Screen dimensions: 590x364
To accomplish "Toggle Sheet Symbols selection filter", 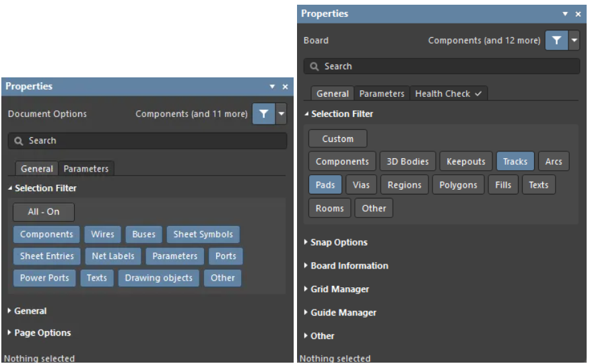I will tap(203, 234).
